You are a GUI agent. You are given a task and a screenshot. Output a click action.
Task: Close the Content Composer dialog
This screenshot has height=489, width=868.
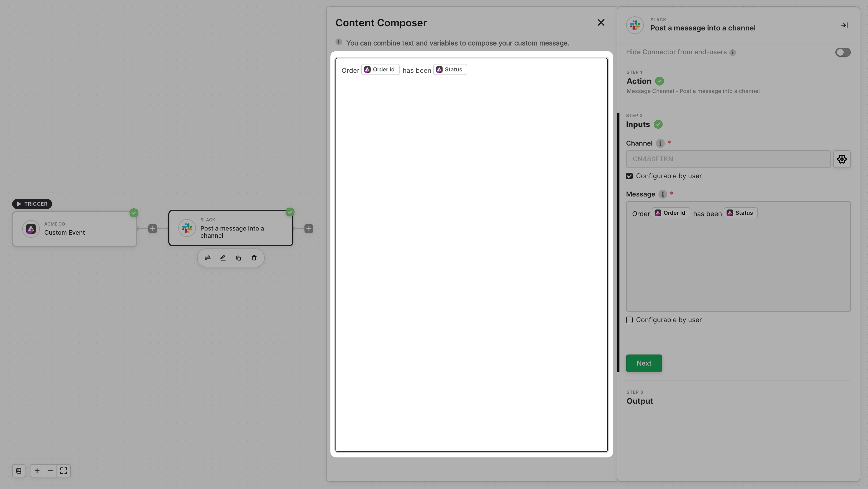point(601,23)
